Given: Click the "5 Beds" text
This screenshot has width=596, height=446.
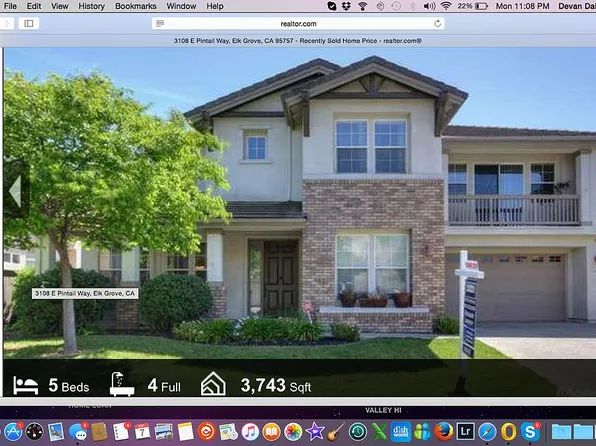Looking at the screenshot, I should click(x=69, y=386).
